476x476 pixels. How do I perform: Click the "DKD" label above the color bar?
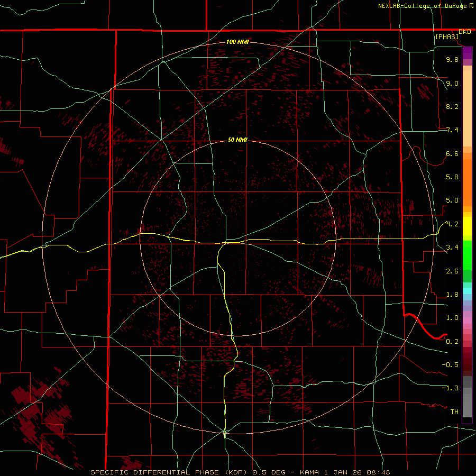pyautogui.click(x=464, y=32)
